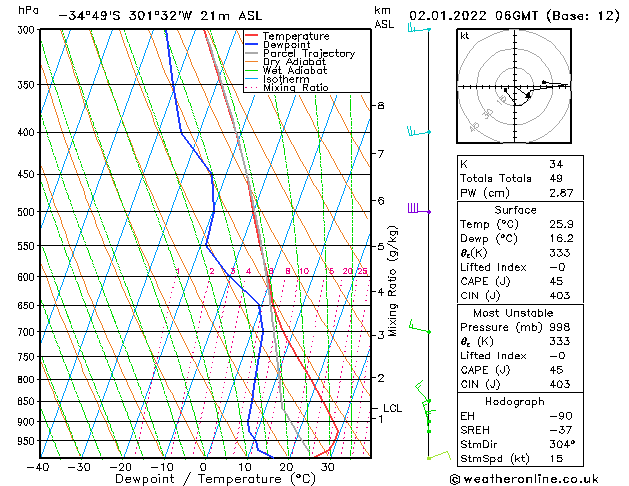
Task: Click the 850 hPa pressure label
Action: (x=28, y=401)
